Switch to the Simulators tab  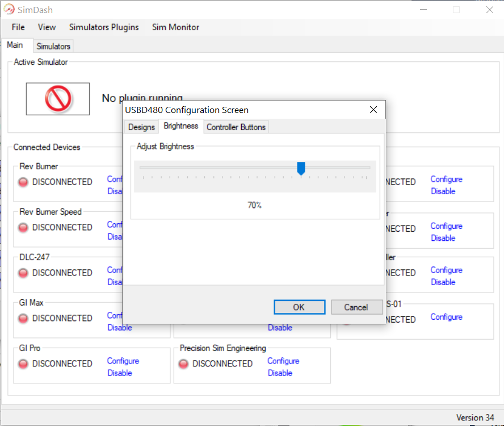(53, 47)
